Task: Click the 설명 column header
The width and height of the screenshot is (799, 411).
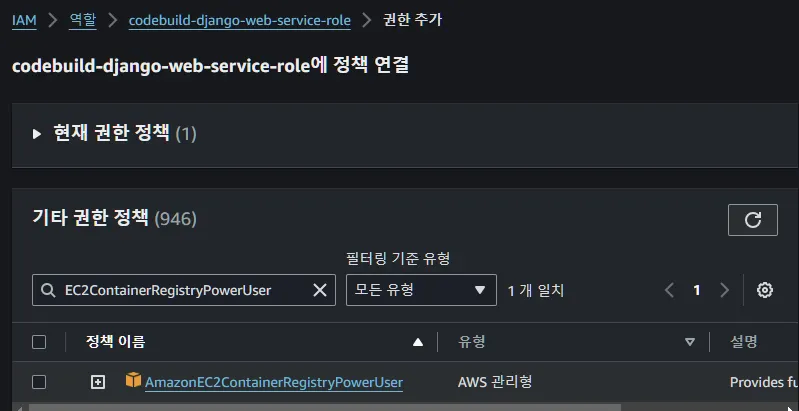Action: pos(744,342)
